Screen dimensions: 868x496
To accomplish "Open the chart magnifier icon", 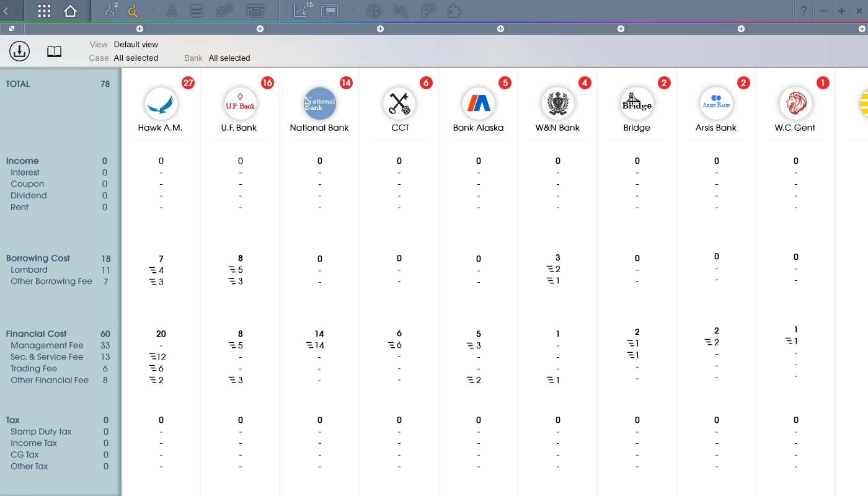I will (x=401, y=11).
